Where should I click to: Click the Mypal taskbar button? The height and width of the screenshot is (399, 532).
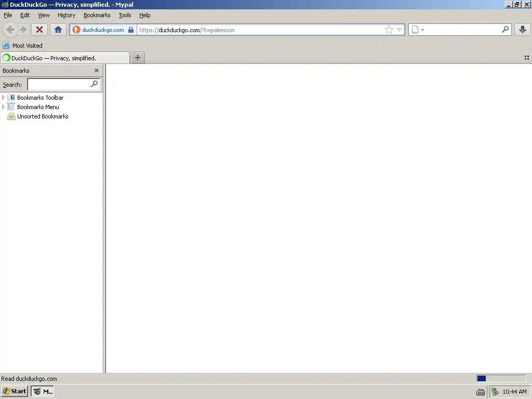point(43,391)
